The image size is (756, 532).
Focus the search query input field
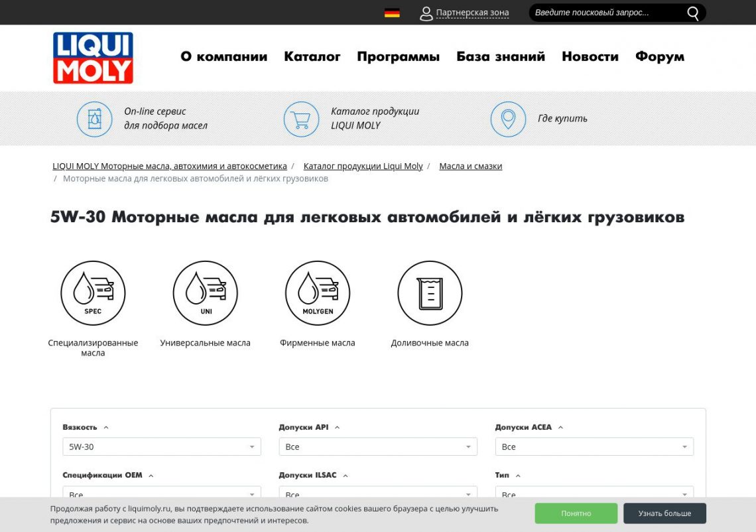point(607,13)
